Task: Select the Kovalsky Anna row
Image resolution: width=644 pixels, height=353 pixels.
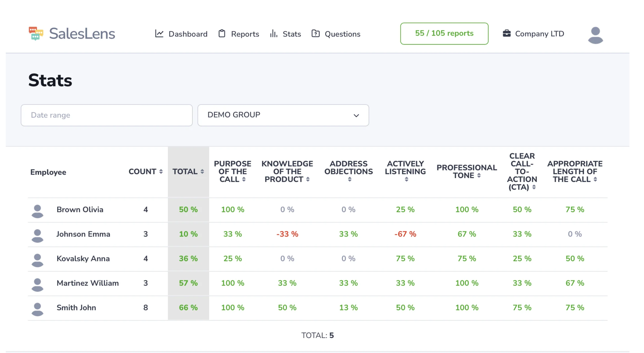Action: (x=83, y=259)
